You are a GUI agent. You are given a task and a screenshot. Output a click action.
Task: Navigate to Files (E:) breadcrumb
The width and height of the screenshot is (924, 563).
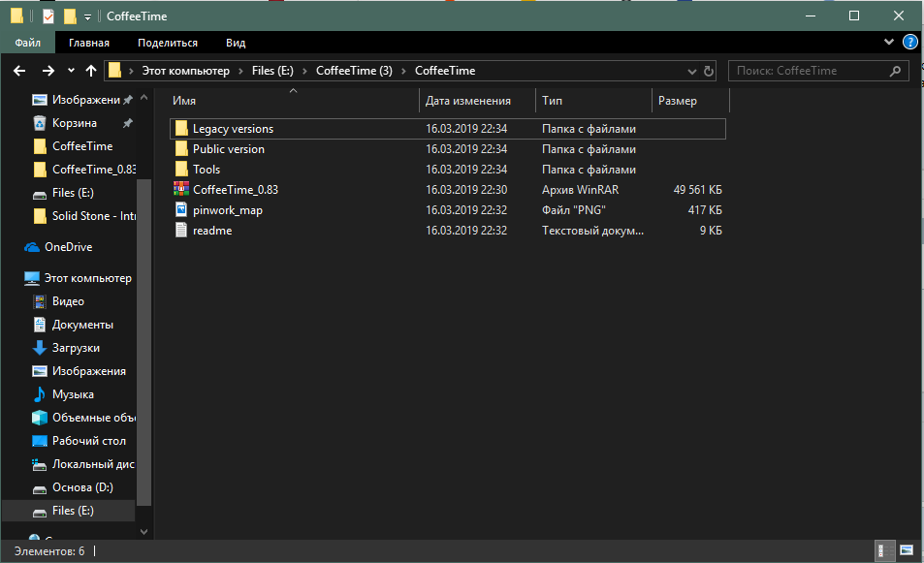(272, 71)
